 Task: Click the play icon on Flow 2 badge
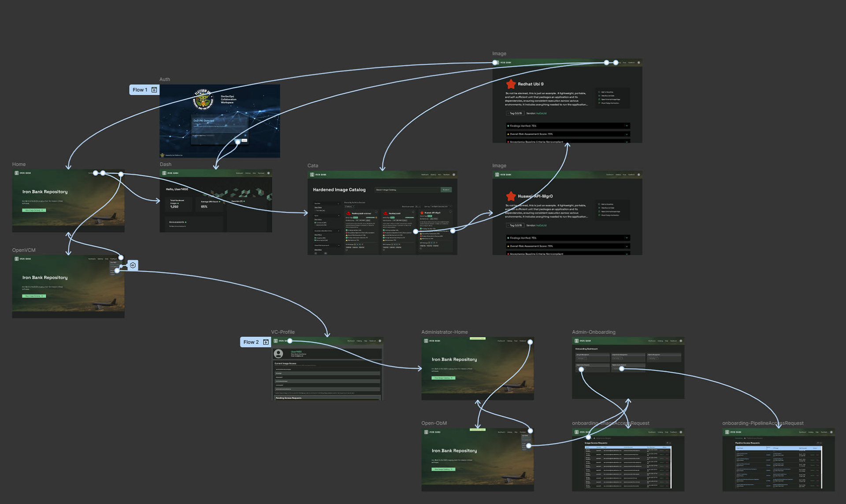(266, 342)
